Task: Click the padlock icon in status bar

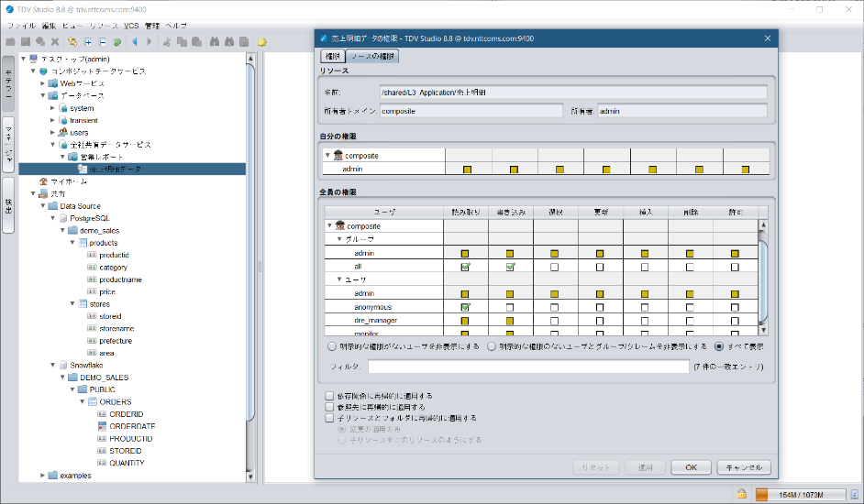Action: pyautogui.click(x=742, y=494)
